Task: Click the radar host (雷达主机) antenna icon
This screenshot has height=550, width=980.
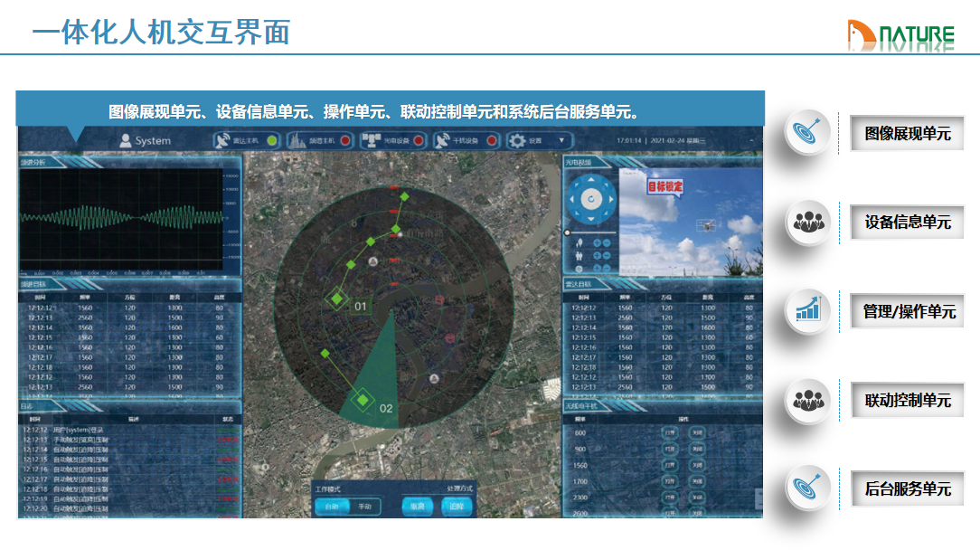Action: point(223,140)
